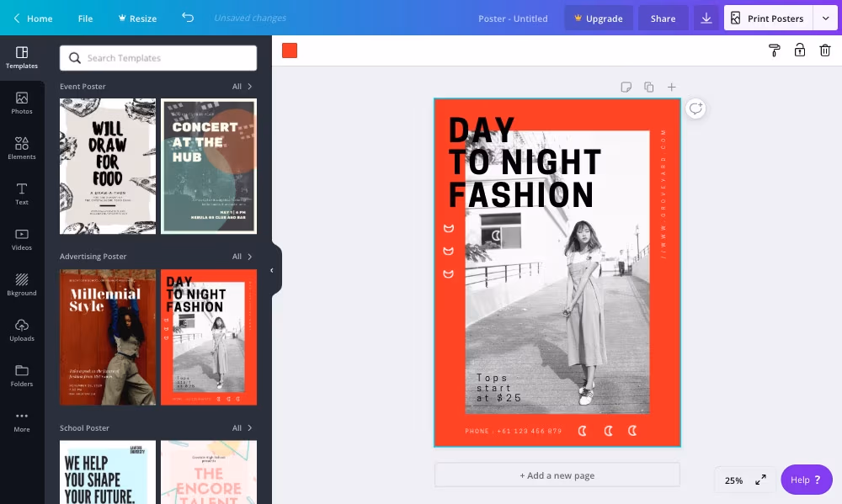Click the Poster - Untitled title

click(513, 19)
